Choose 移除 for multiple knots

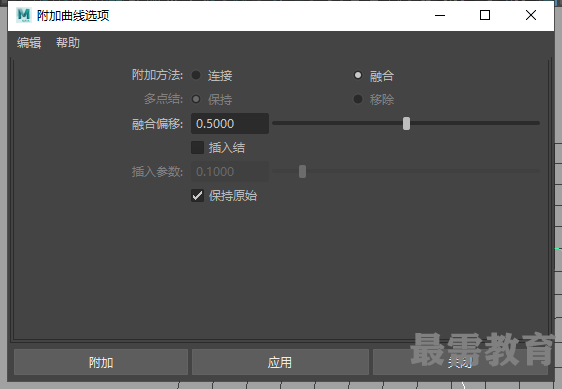coord(358,99)
